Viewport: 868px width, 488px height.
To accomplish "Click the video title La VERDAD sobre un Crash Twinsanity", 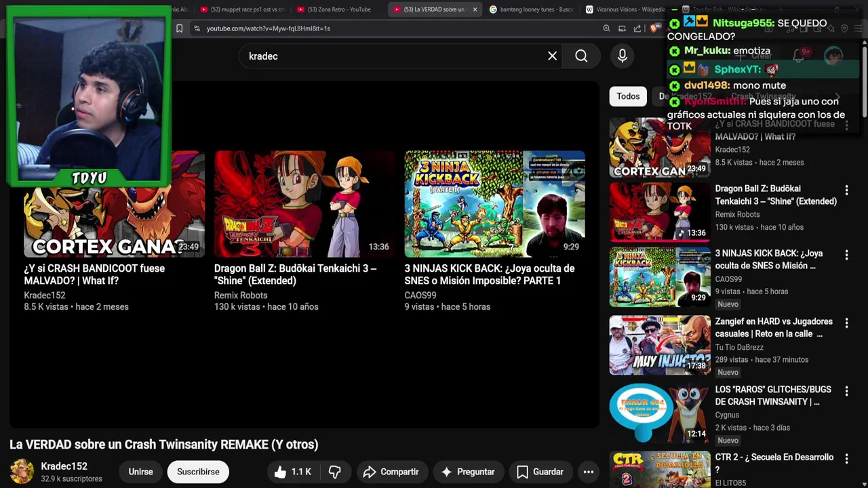I will pyautogui.click(x=164, y=445).
